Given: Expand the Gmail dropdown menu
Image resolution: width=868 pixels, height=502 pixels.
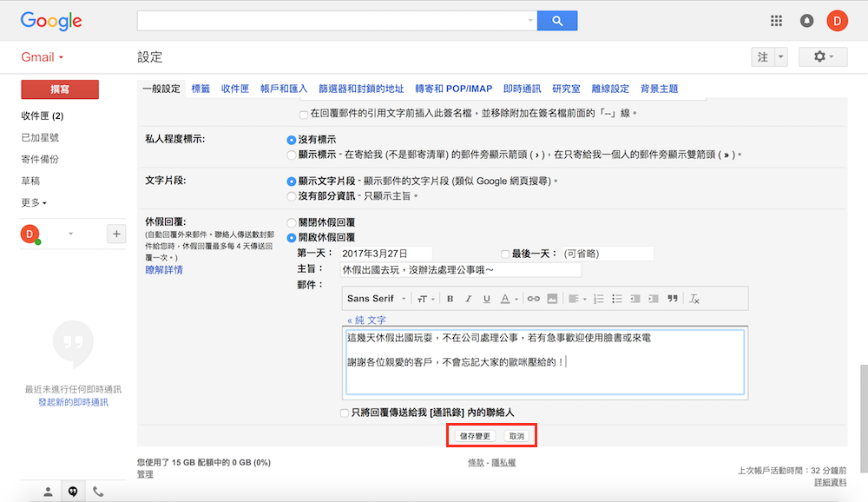Looking at the screenshot, I should (x=43, y=57).
